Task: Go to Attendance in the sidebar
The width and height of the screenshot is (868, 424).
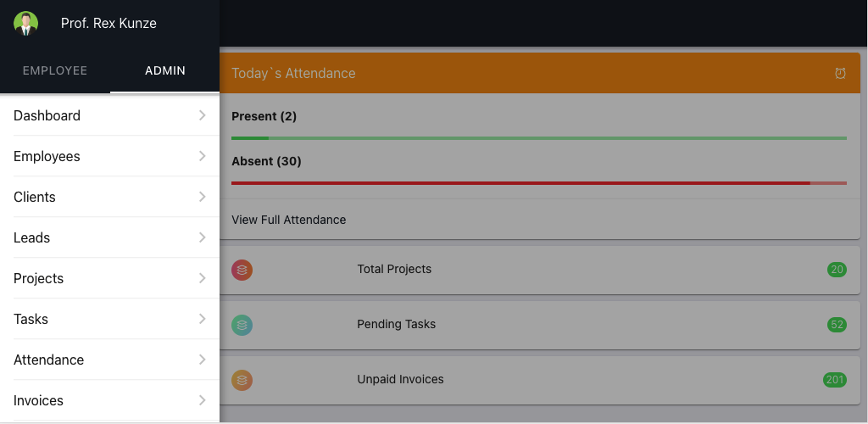Action: coord(109,360)
